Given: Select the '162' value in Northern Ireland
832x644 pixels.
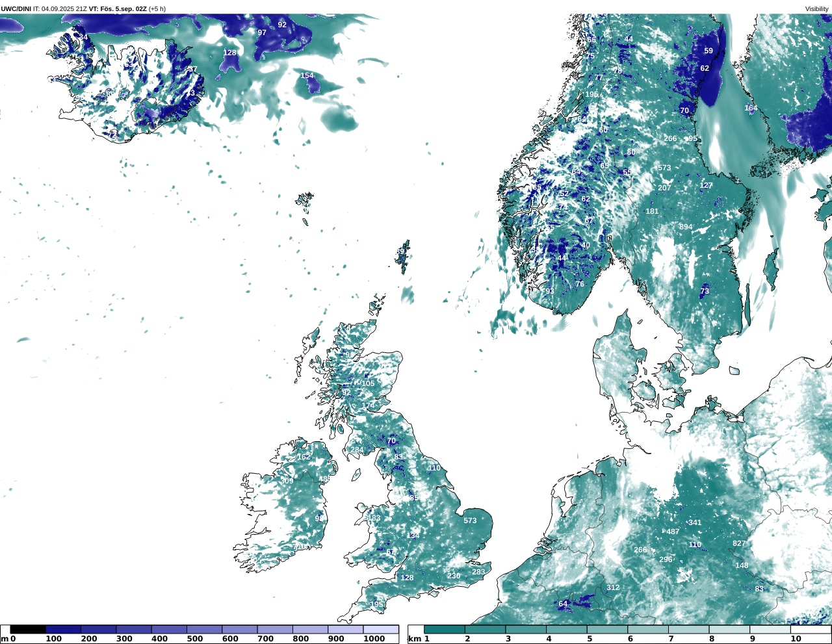Looking at the screenshot, I should coord(304,457).
